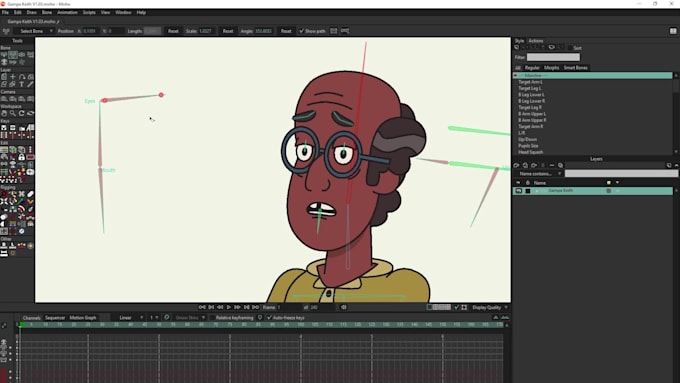680x383 pixels.
Task: Click the Actions list vertical scrollbar
Action: pos(676,114)
